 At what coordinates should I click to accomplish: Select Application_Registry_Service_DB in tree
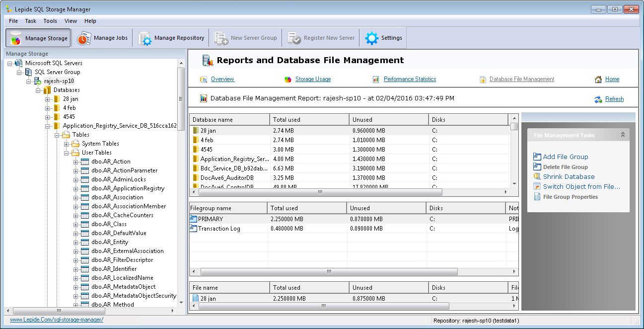pos(120,126)
